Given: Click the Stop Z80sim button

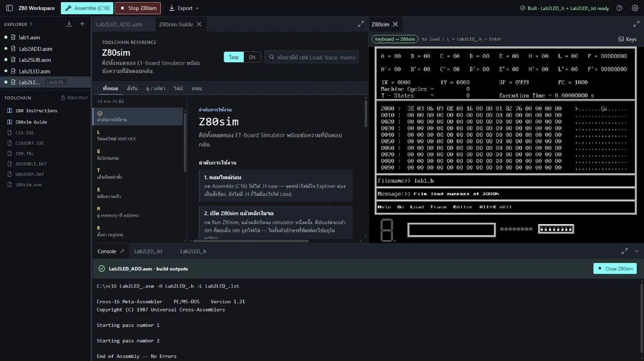Looking at the screenshot, I should tap(138, 8).
